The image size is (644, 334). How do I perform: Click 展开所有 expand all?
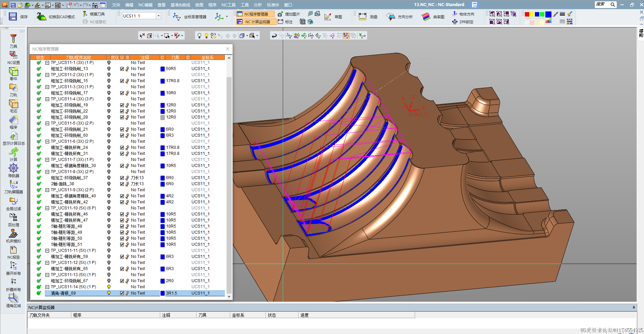tap(13, 268)
